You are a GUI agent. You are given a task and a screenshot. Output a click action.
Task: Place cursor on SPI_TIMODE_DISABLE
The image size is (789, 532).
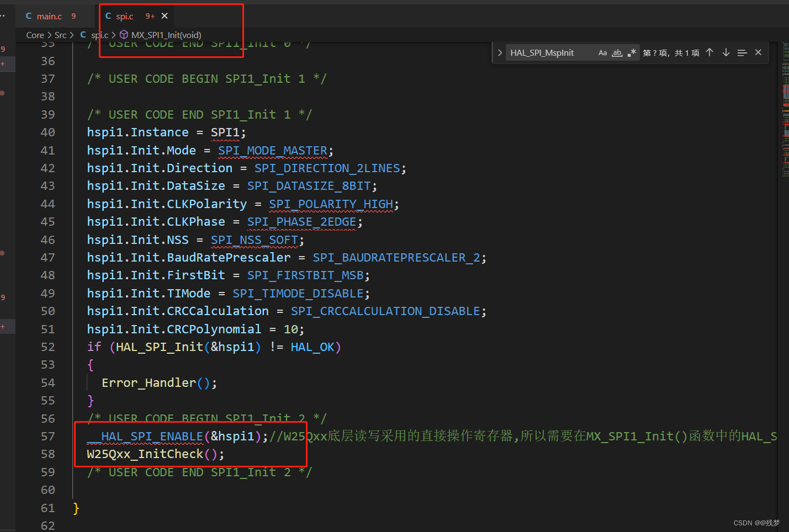pos(298,294)
